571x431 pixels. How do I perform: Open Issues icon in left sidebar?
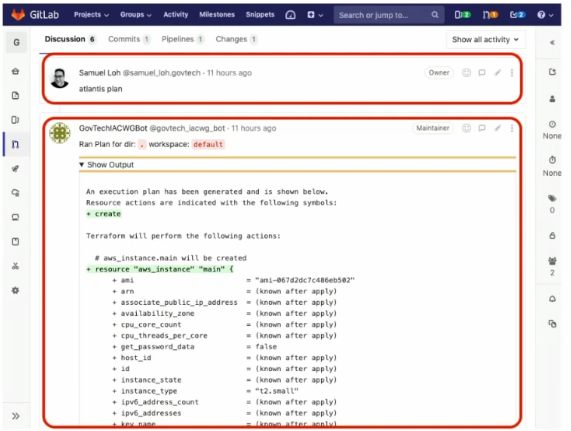pos(15,120)
